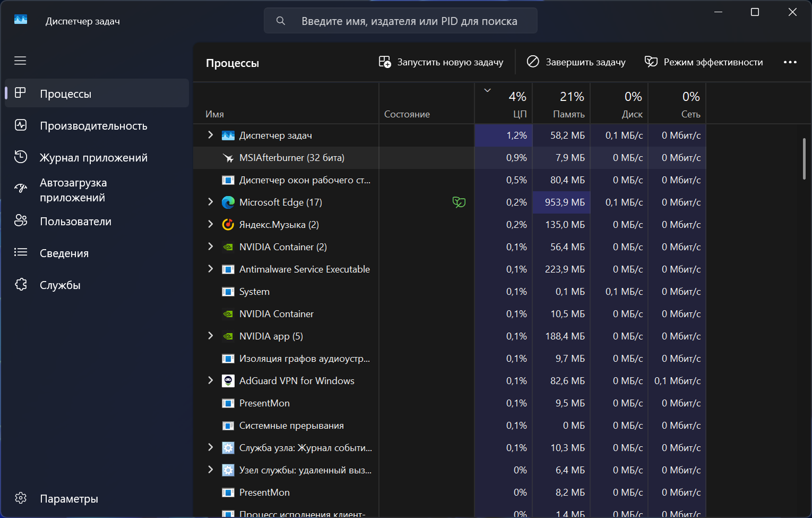
Task: Open the Сведения page
Action: point(97,253)
